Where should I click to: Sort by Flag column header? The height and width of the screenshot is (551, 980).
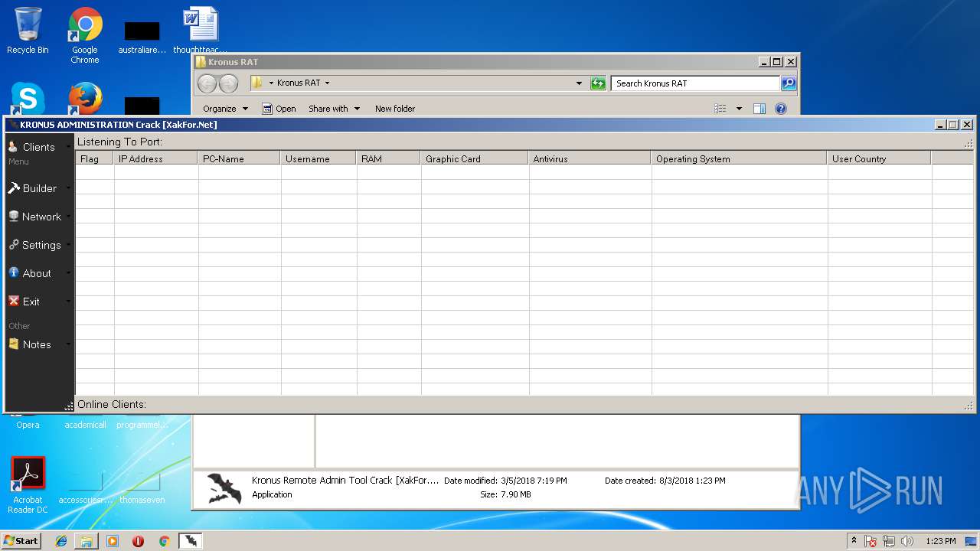(x=95, y=158)
